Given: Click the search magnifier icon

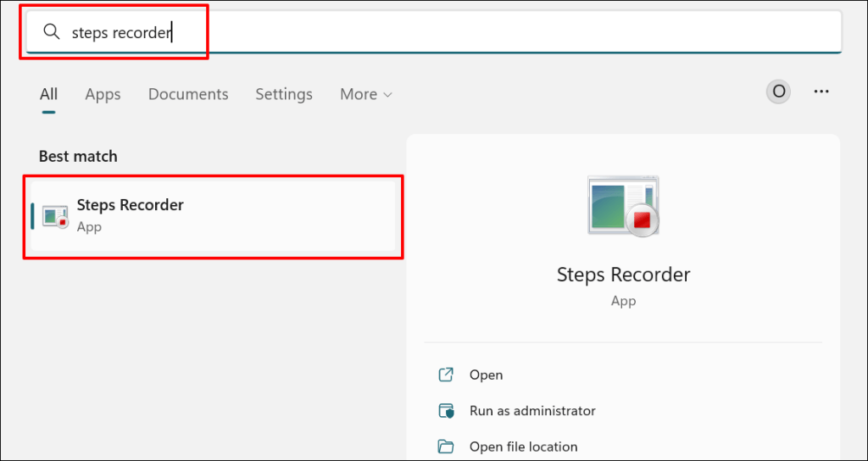Looking at the screenshot, I should click(52, 32).
